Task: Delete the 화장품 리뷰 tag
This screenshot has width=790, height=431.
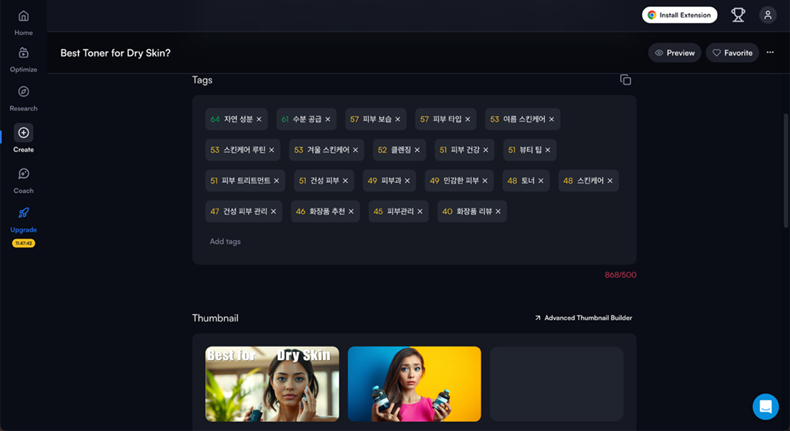Action: pyautogui.click(x=498, y=212)
